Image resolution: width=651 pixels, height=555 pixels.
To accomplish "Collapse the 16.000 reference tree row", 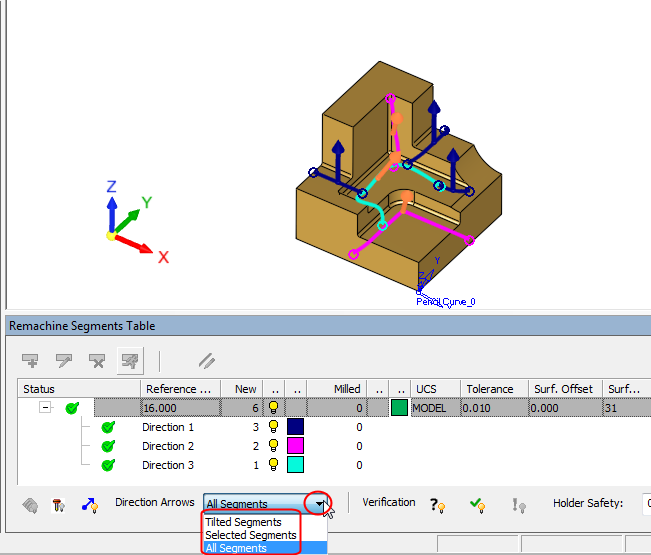I will pyautogui.click(x=46, y=408).
